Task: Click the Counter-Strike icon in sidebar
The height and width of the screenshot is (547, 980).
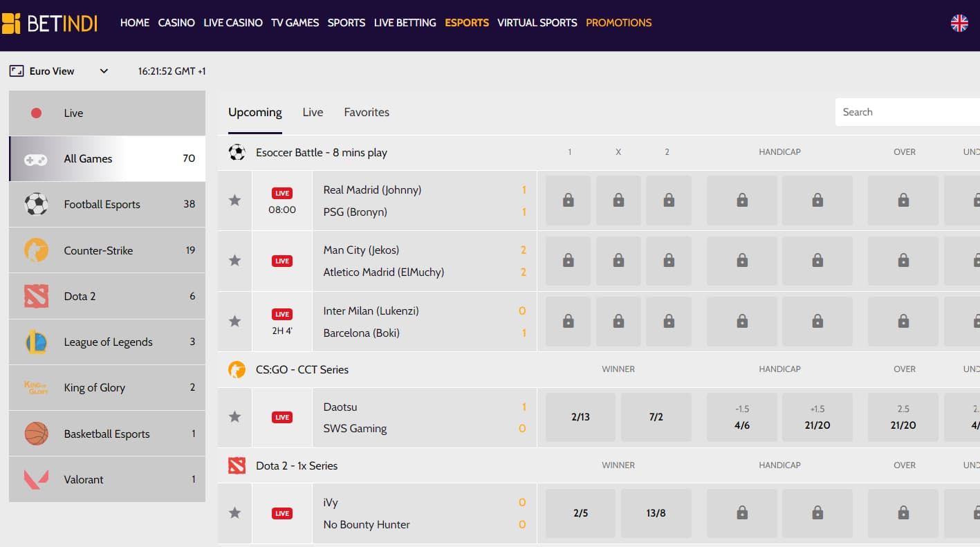Action: (x=36, y=250)
